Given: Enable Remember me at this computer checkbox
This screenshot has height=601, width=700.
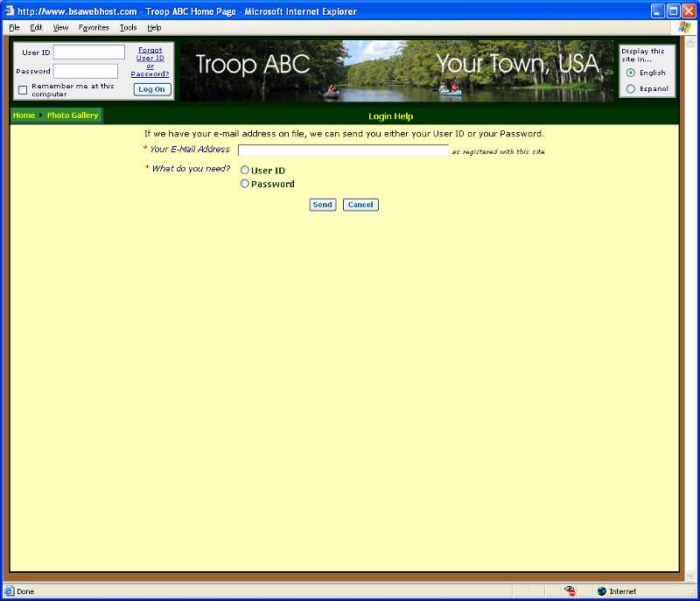Looking at the screenshot, I should (23, 90).
